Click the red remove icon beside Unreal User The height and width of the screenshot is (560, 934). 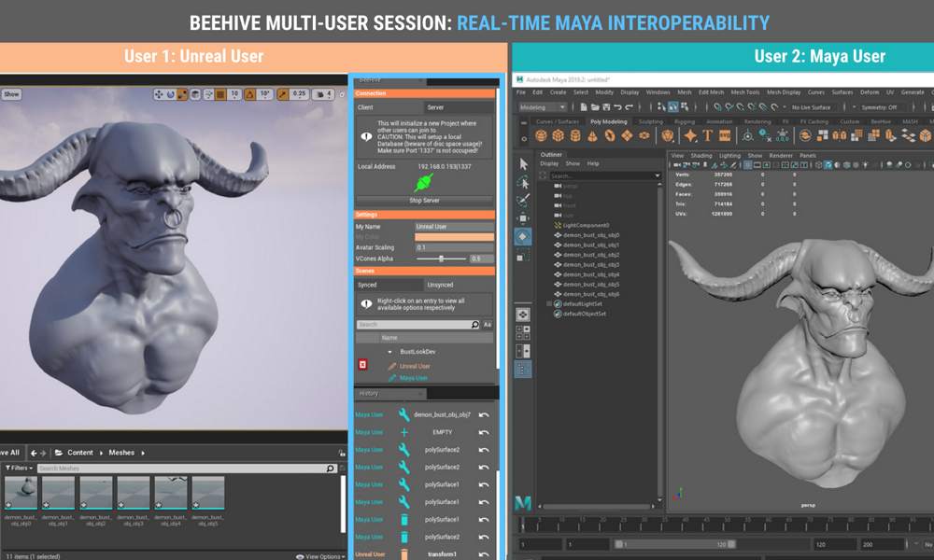pyautogui.click(x=363, y=366)
